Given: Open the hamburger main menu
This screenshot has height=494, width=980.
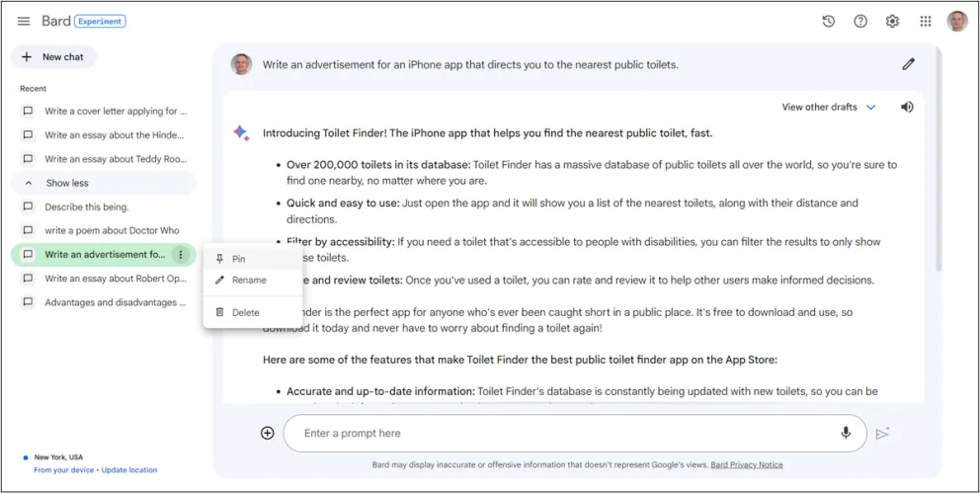Looking at the screenshot, I should tap(24, 22).
